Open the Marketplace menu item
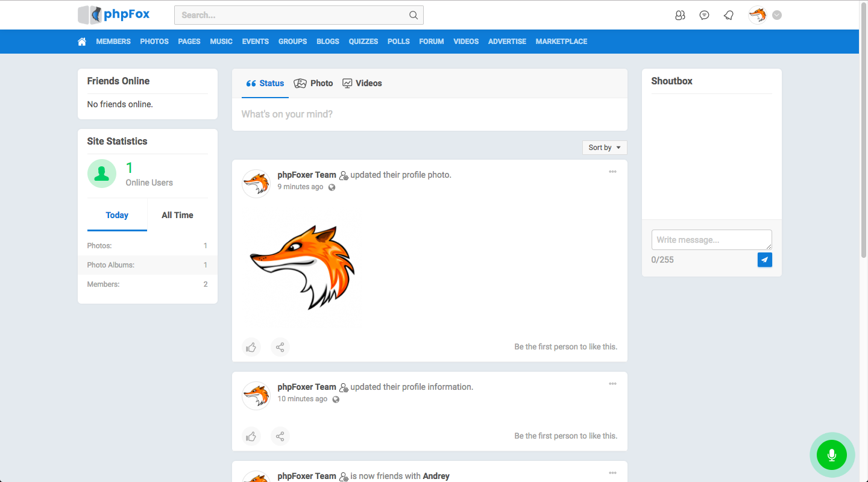 click(x=561, y=42)
